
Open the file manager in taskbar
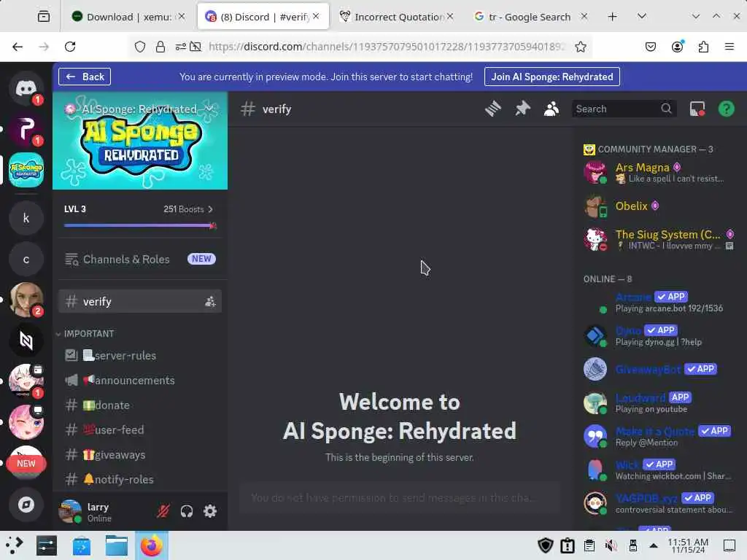pyautogui.click(x=117, y=545)
